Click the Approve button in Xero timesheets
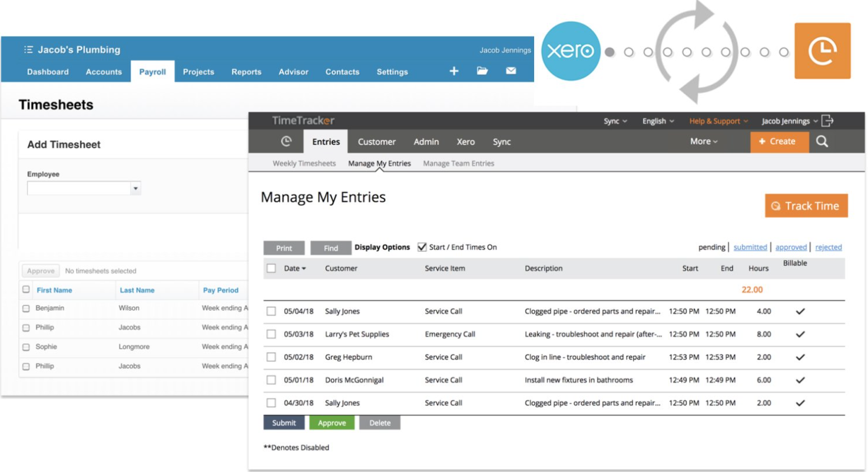 pyautogui.click(x=41, y=271)
